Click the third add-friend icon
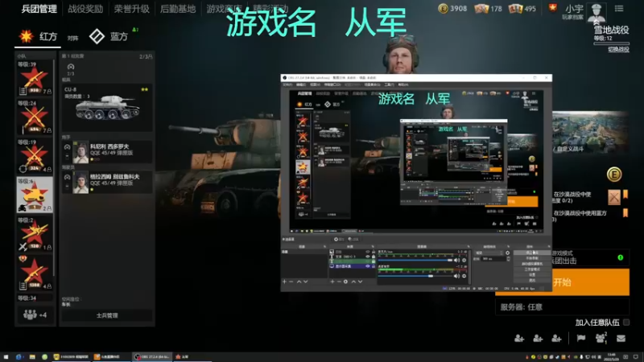The width and height of the screenshot is (644, 362). click(556, 338)
